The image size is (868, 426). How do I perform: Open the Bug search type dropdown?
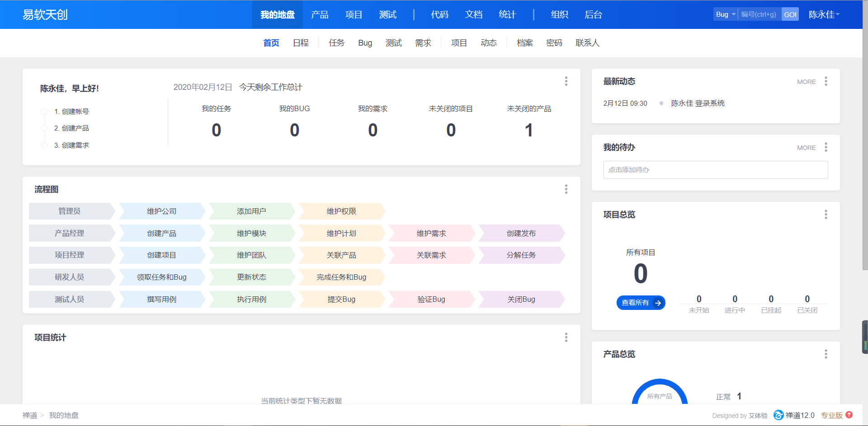[x=726, y=14]
